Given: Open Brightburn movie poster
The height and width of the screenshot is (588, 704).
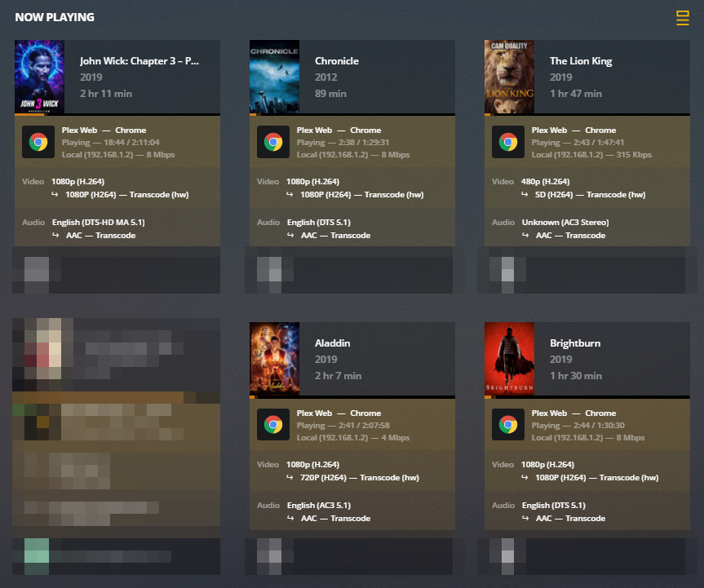Looking at the screenshot, I should pyautogui.click(x=509, y=359).
